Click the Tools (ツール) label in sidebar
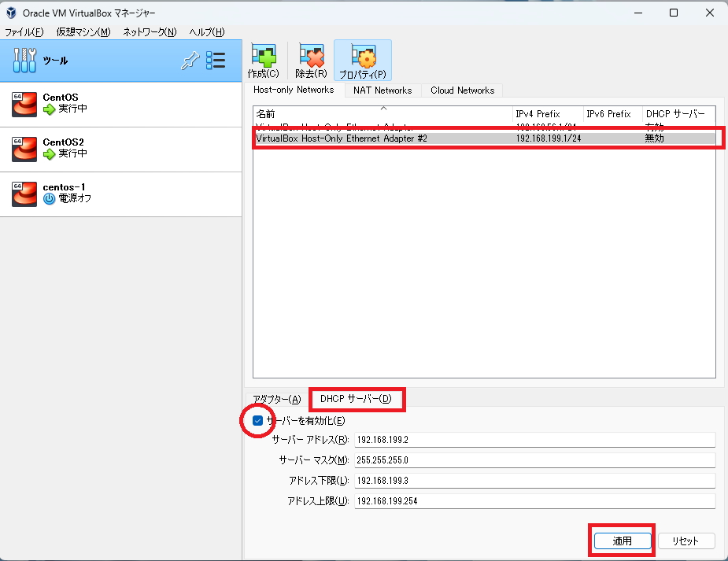 click(55, 61)
